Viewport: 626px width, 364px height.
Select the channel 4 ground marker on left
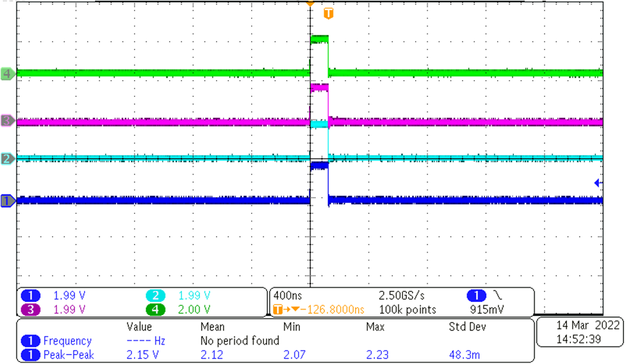pos(6,73)
